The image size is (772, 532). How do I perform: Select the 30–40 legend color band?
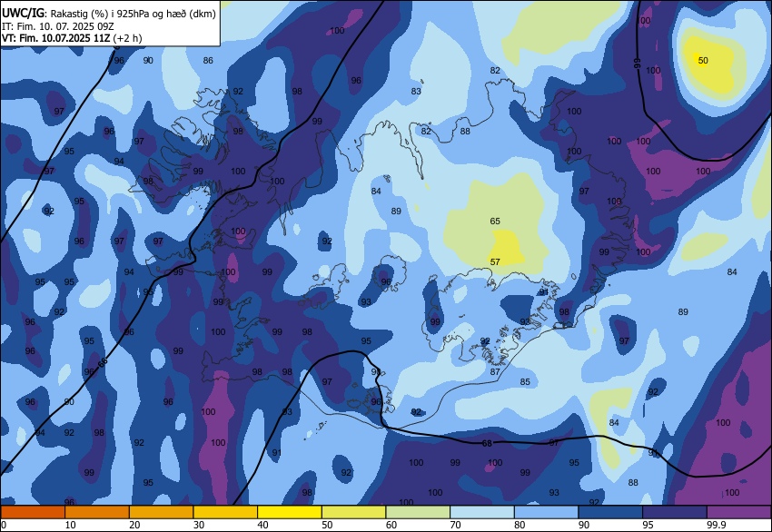tap(225, 512)
